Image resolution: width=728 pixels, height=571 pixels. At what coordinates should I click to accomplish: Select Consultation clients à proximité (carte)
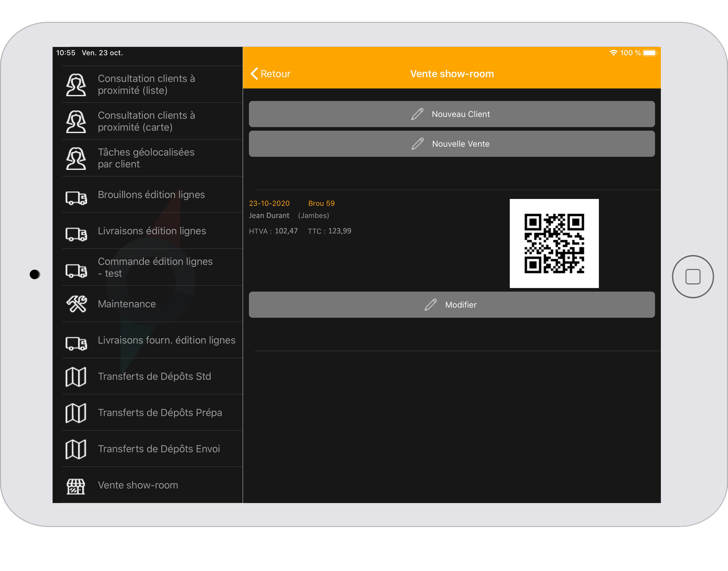point(146,121)
